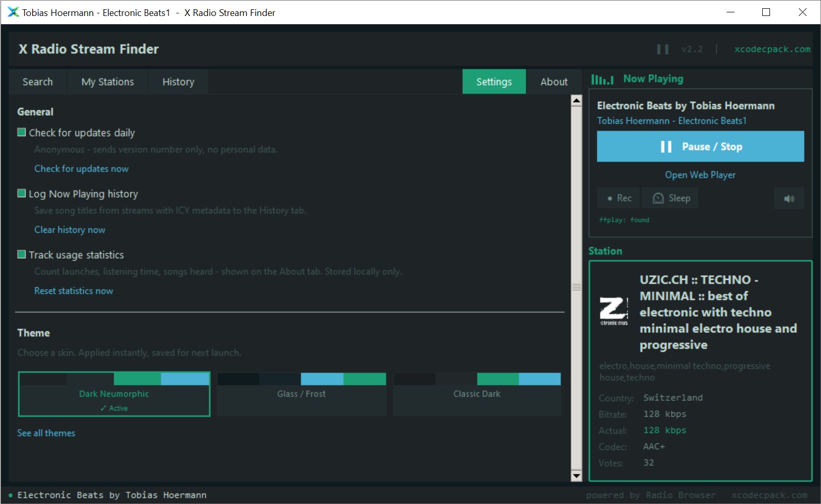Open the History tab
821x504 pixels.
click(178, 81)
